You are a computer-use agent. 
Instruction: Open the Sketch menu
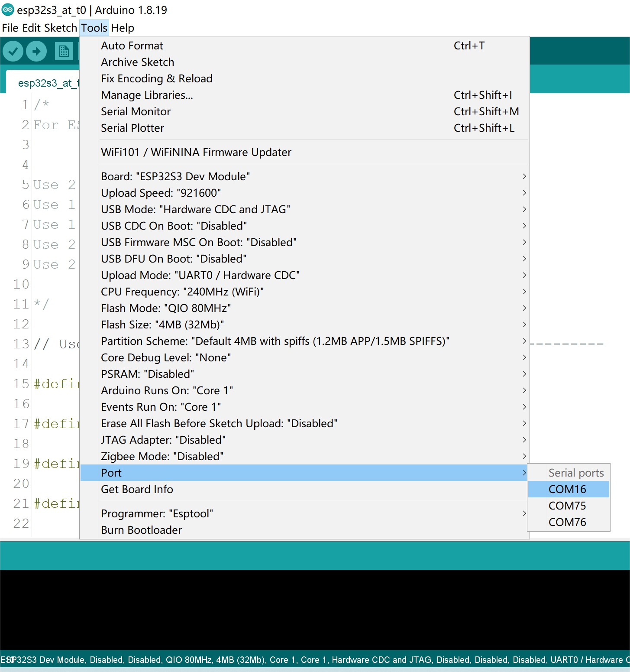(61, 28)
